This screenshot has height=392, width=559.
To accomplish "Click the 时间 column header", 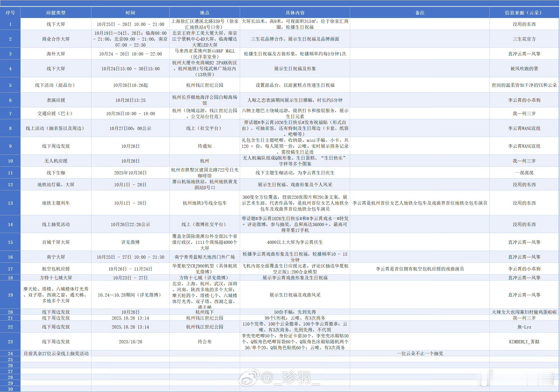I will coord(130,13).
